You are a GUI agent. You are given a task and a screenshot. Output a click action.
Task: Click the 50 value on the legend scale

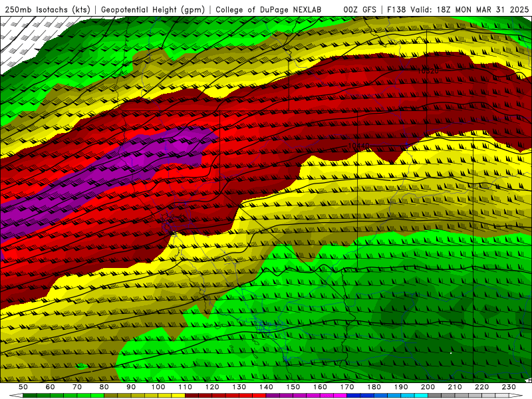click(x=23, y=387)
